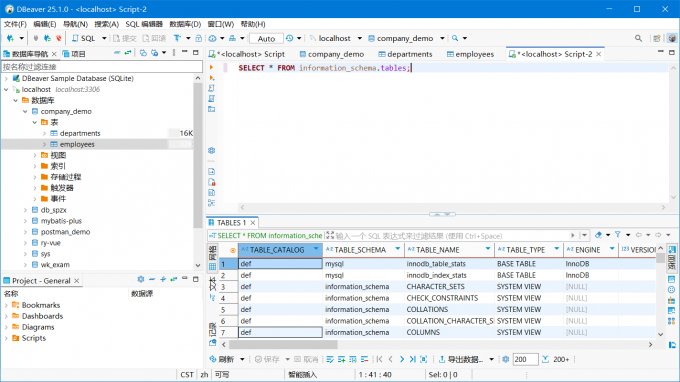Screen dimensions: 680x382
Task: Collapse the company_demo database node
Action: (25, 111)
